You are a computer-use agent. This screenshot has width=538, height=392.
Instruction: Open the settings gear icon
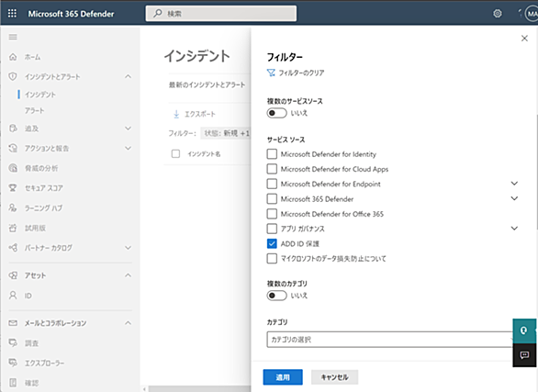498,14
